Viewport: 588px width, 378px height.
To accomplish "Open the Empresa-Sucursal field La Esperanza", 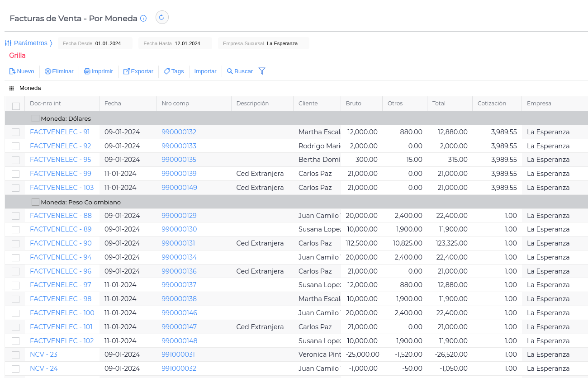I will pyautogui.click(x=282, y=43).
